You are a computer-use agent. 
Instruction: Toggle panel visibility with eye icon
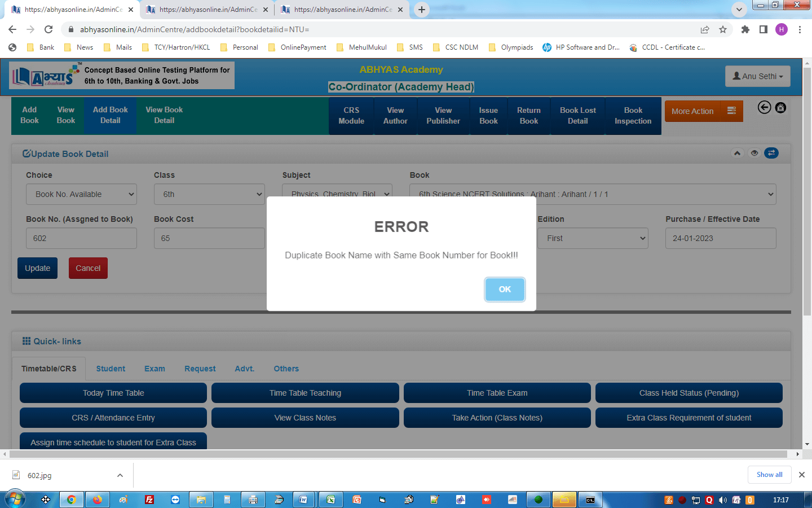[x=754, y=153]
